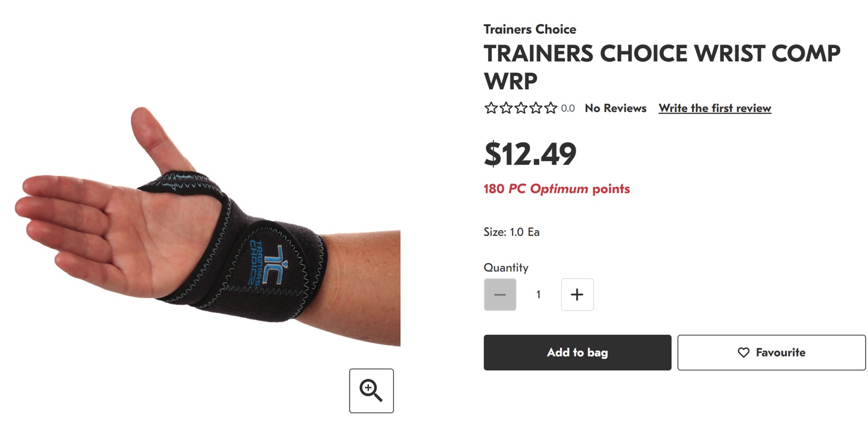Select the first rating star
The image size is (868, 436).
(491, 108)
